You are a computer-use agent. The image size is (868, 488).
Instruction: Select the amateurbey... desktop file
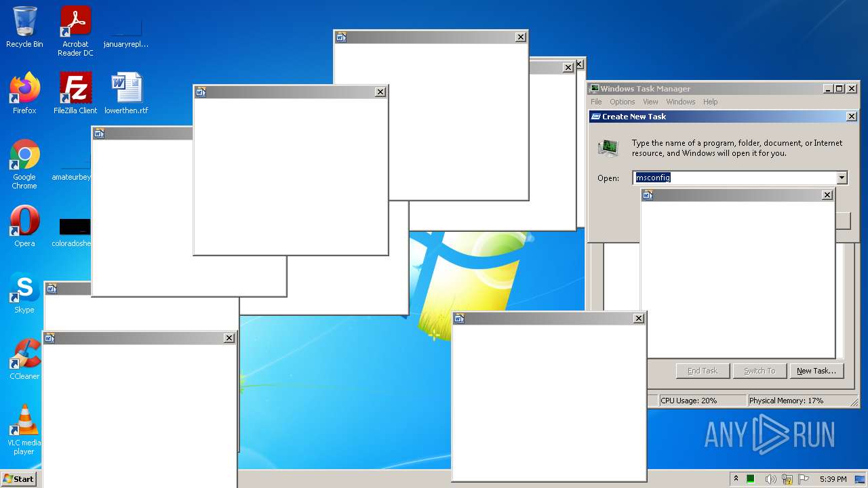click(x=72, y=167)
